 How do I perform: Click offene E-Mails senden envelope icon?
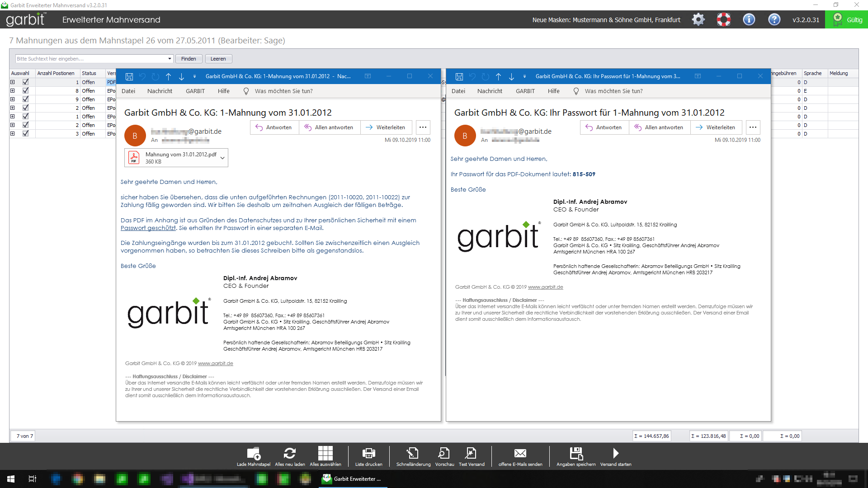[x=520, y=453]
